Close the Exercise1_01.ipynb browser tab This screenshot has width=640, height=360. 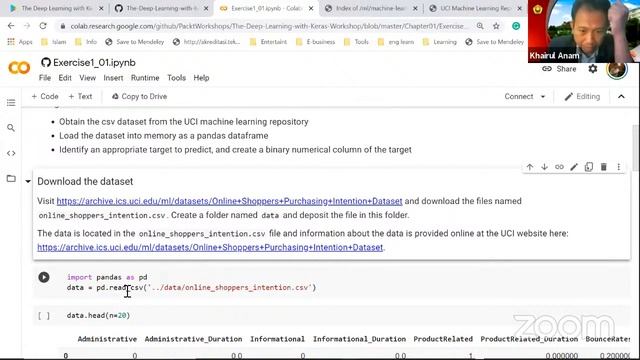coord(311,8)
